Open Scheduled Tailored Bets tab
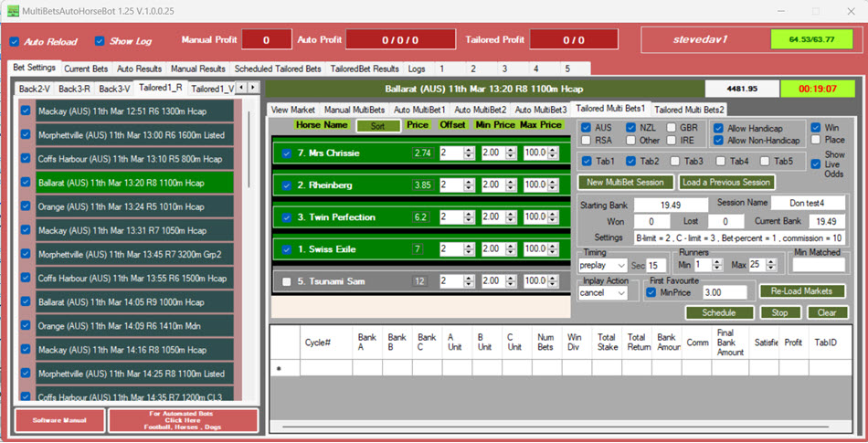Image resolution: width=868 pixels, height=443 pixels. point(278,69)
